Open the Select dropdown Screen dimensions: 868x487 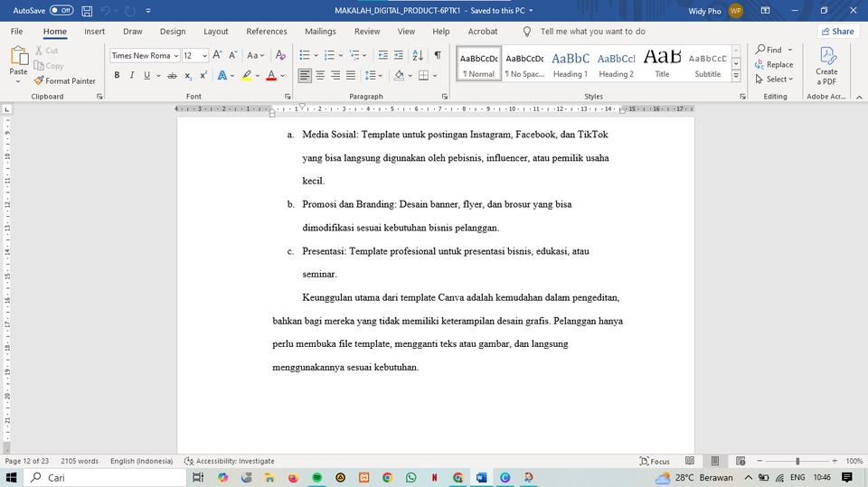tap(774, 80)
